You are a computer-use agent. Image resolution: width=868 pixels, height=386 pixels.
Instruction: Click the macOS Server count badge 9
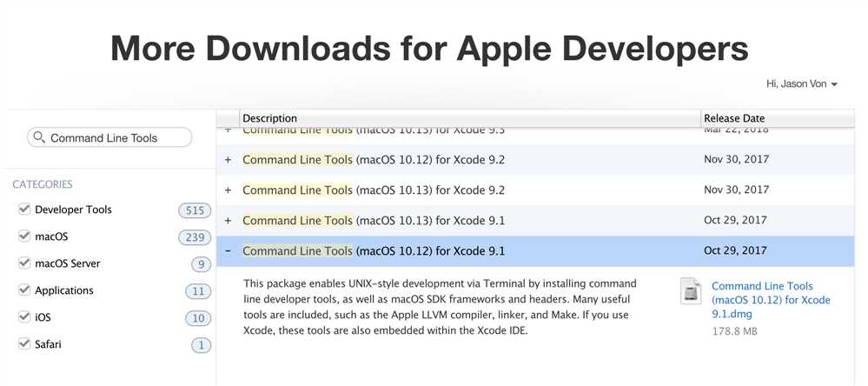click(x=202, y=264)
